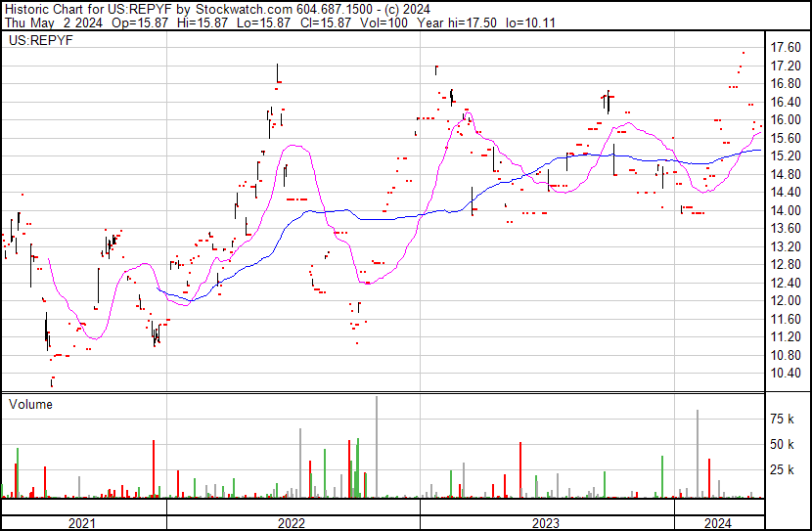Click the 14.80 price axis label
Screen dimensions: 812x531
786,174
